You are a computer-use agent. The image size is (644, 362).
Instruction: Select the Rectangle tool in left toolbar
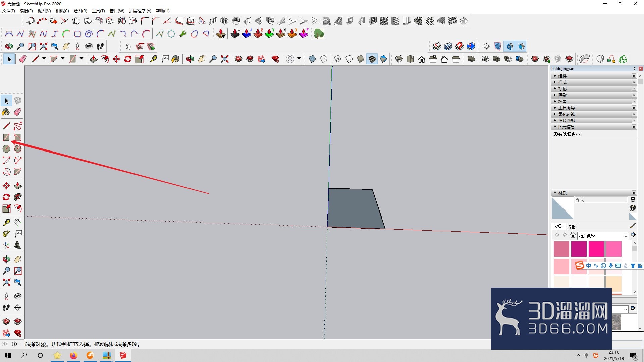tap(6, 137)
